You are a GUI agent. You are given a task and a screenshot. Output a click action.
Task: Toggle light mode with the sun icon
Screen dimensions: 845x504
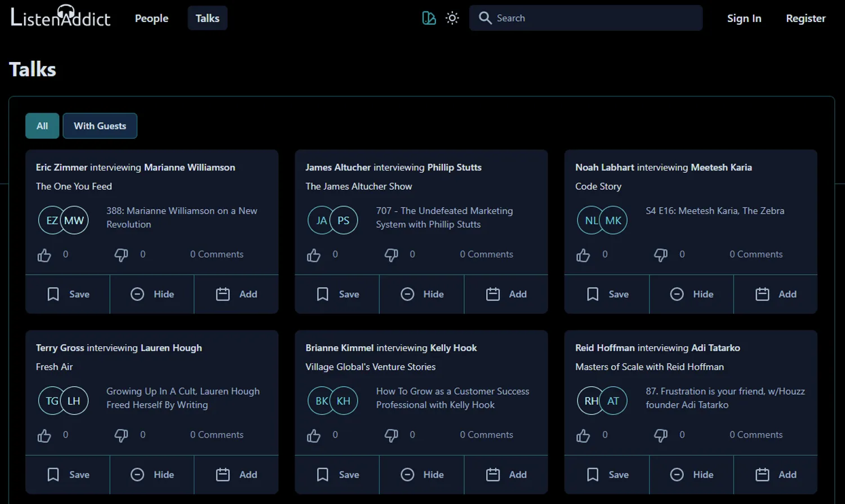(452, 18)
